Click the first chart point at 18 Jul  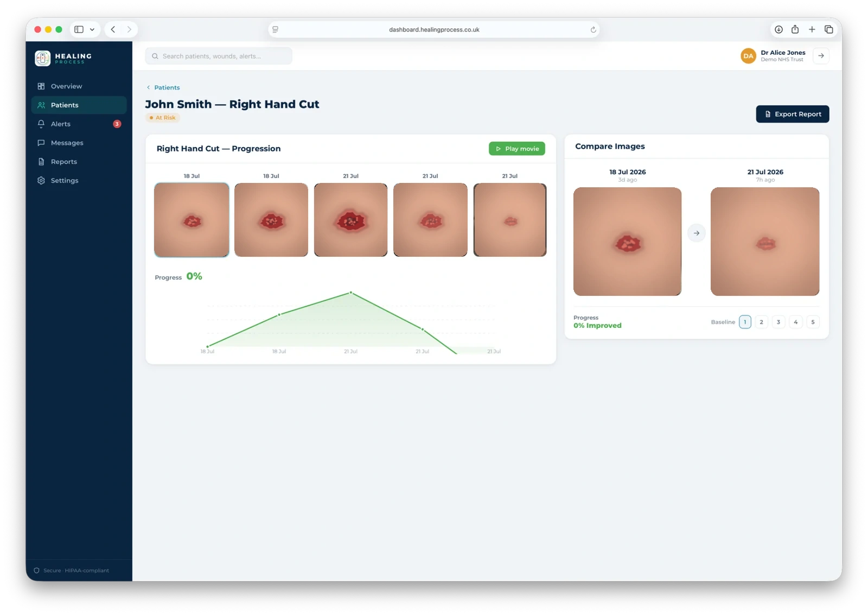tap(208, 346)
